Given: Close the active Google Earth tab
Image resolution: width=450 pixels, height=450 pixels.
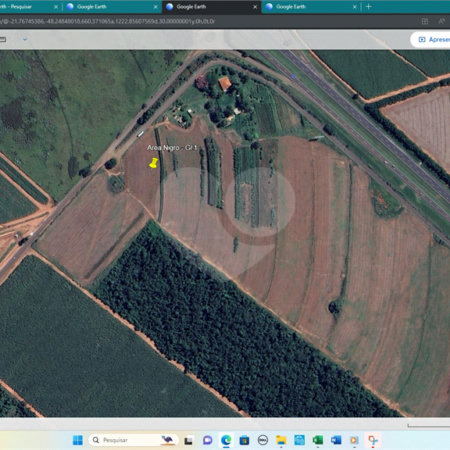Looking at the screenshot, I should click(255, 7).
